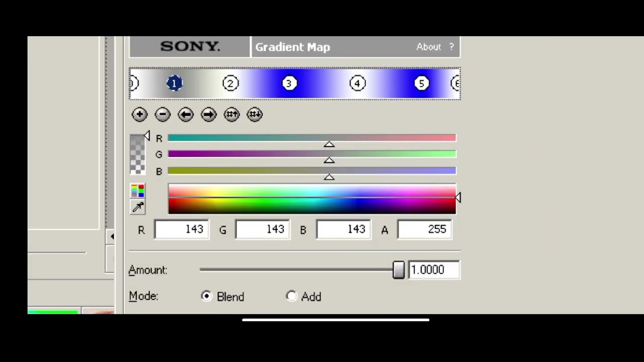644x362 pixels.
Task: Click the B channel slider marker
Action: (x=329, y=177)
